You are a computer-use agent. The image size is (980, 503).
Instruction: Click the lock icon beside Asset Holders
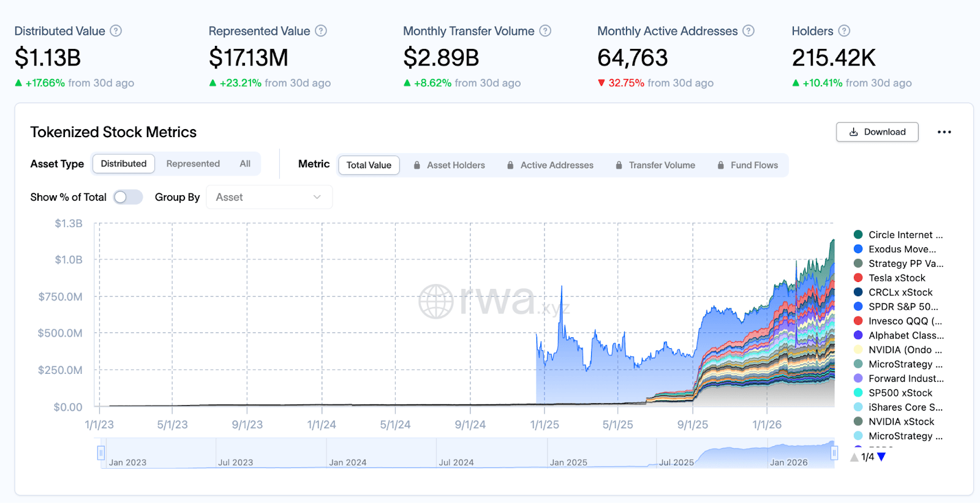pos(417,165)
